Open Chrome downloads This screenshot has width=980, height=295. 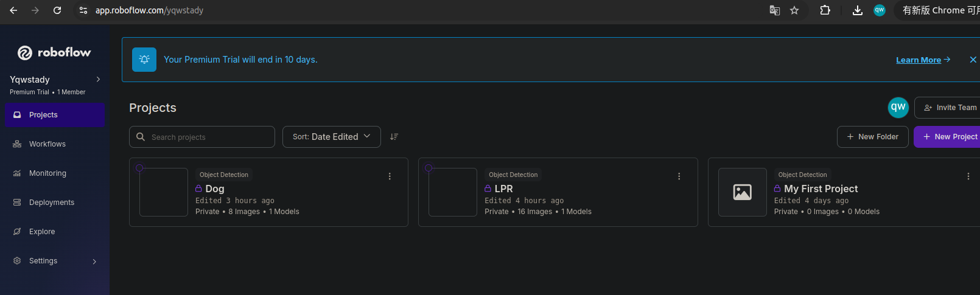[x=858, y=10]
